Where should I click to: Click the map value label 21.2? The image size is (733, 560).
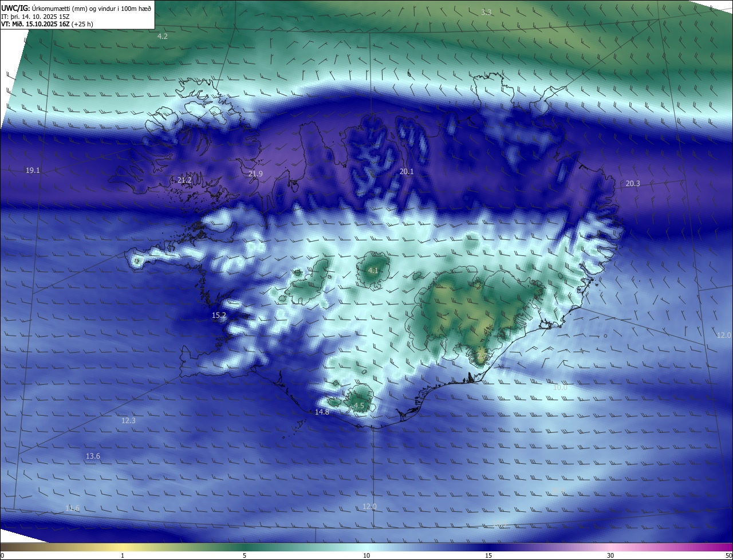coord(184,180)
